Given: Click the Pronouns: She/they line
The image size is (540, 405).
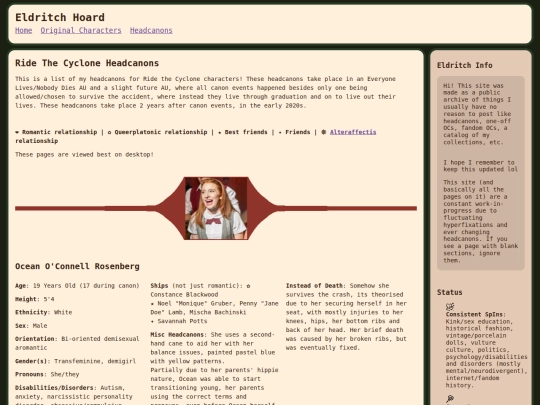Looking at the screenshot, I should pyautogui.click(x=47, y=374).
